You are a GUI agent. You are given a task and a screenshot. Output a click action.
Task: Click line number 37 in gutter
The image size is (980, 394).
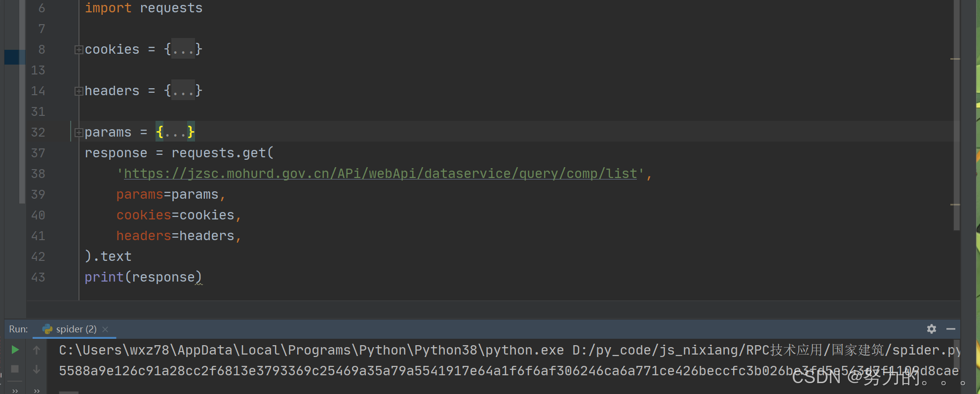(38, 153)
